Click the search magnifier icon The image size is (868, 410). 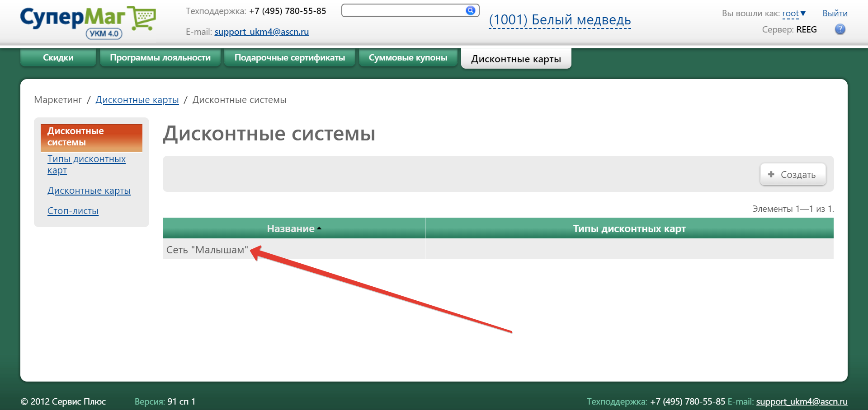(470, 10)
